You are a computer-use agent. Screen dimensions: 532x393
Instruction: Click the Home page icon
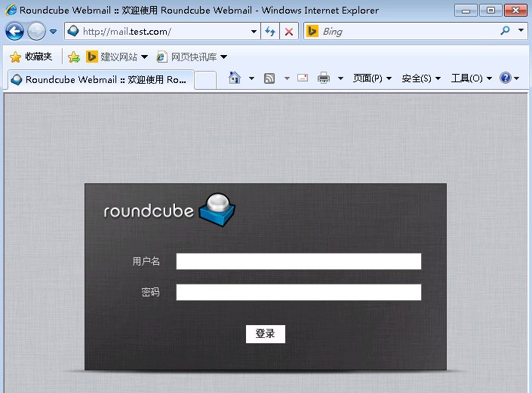point(235,78)
